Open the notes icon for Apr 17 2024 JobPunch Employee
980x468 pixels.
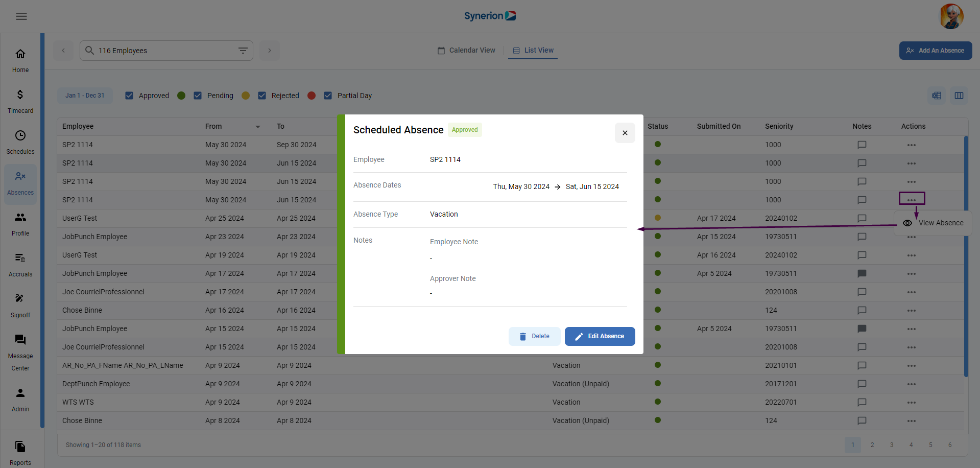[x=862, y=273]
